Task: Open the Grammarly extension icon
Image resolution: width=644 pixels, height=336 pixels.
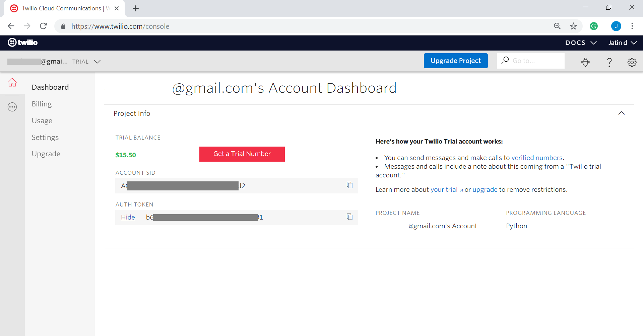Action: click(594, 26)
